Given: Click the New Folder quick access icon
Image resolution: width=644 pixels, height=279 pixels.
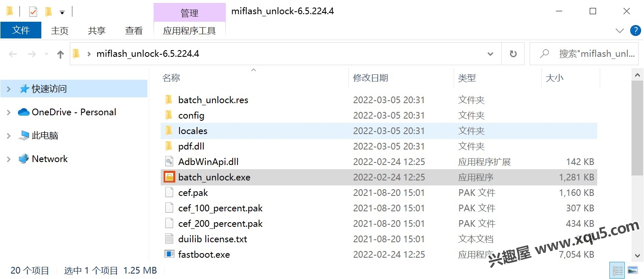Looking at the screenshot, I should point(48,12).
